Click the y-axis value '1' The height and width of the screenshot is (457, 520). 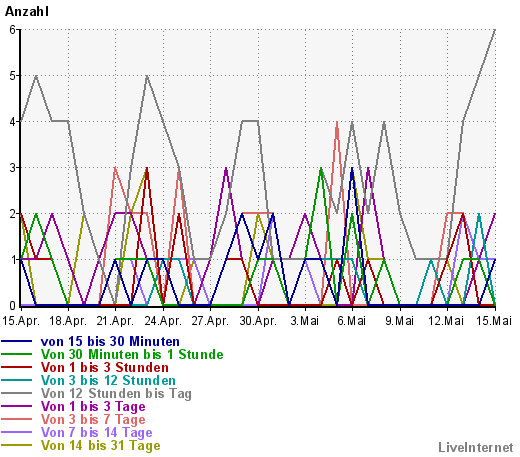(13, 260)
